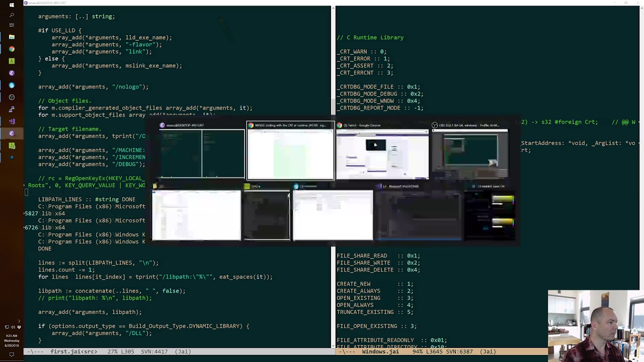Place cursor on 'LIBPATH_LINES :: #string DONE' line
The height and width of the screenshot is (362, 644).
click(x=87, y=200)
